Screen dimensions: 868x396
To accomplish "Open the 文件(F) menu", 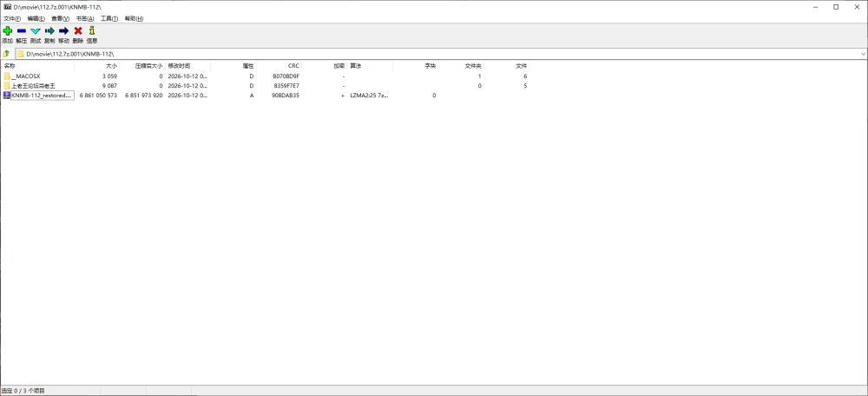I will (x=12, y=19).
